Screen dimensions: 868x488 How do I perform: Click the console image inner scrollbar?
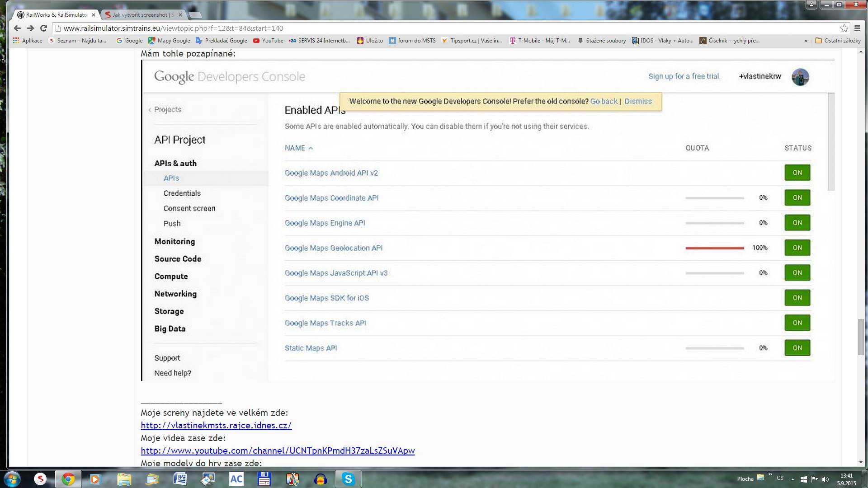pos(831,142)
